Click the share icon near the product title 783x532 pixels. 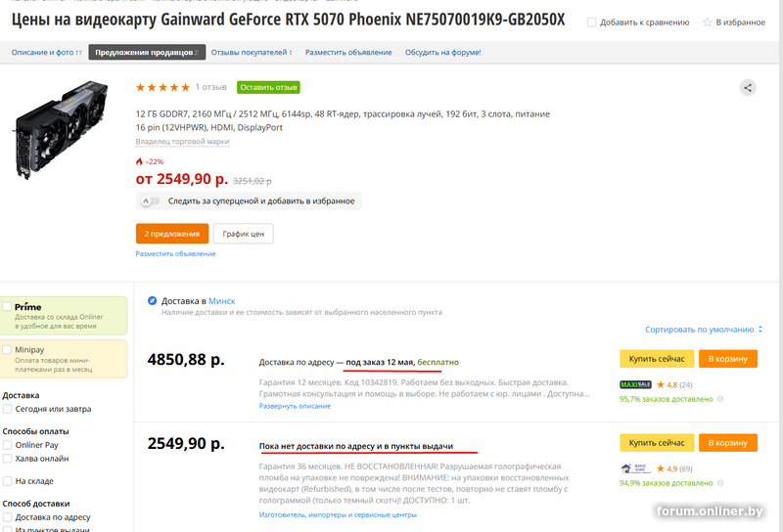[x=748, y=88]
